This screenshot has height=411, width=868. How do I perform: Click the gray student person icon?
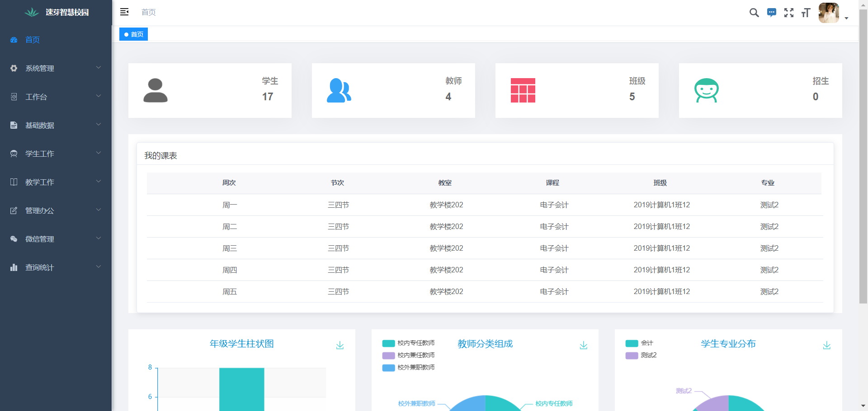click(156, 91)
